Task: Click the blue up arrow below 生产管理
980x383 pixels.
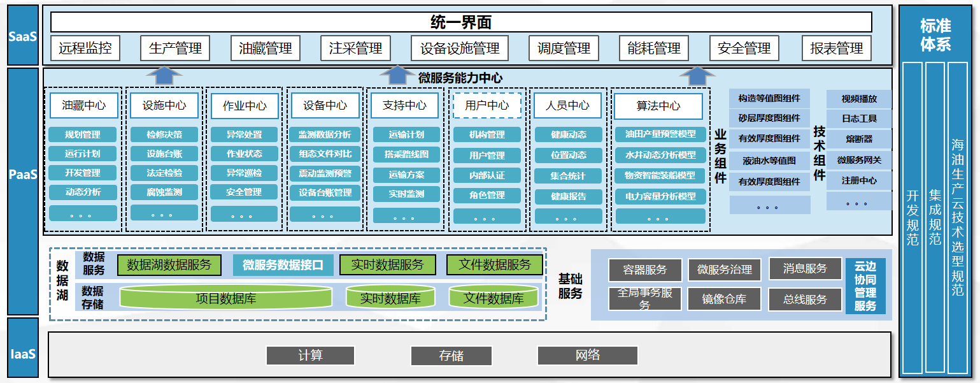Action: click(164, 75)
